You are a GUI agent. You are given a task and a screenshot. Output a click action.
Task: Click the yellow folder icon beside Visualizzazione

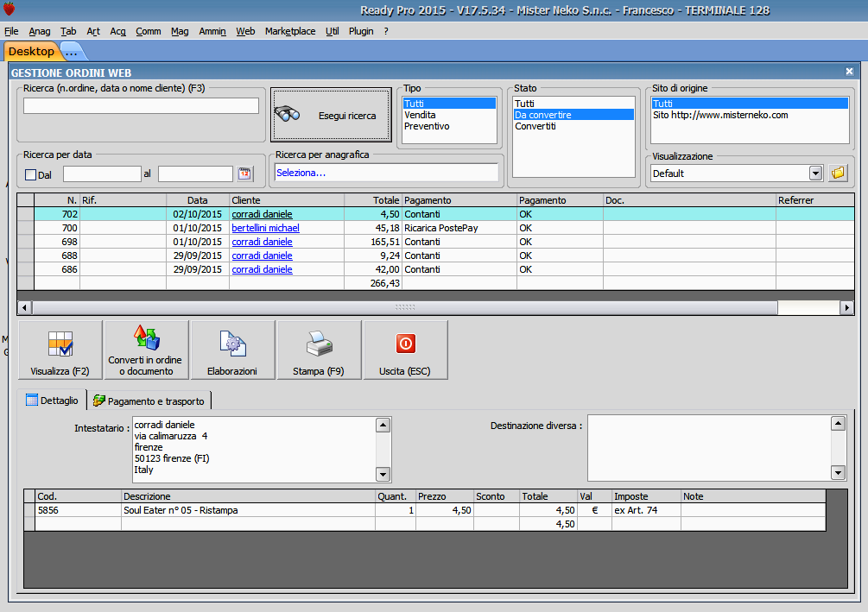(837, 174)
